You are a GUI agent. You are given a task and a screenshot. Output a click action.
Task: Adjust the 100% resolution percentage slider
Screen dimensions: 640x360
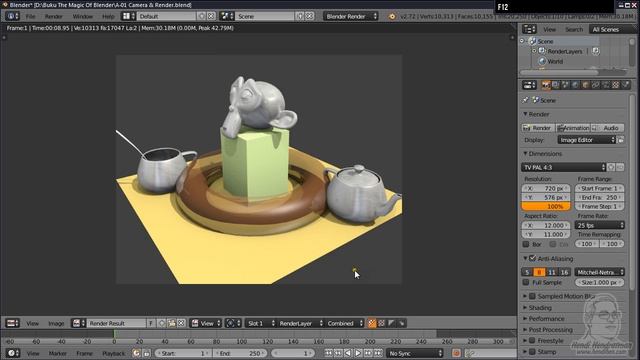click(546, 206)
